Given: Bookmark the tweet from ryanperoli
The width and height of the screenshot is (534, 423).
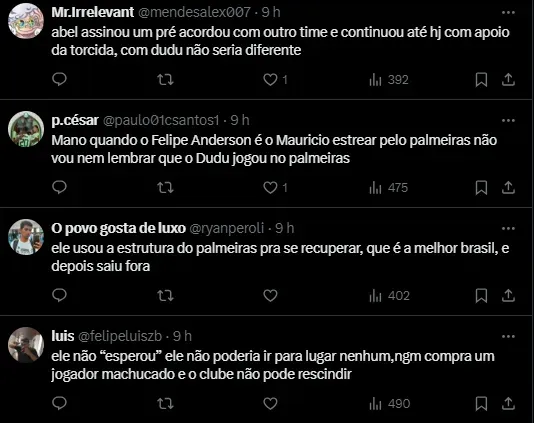Looking at the screenshot, I should point(481,296).
